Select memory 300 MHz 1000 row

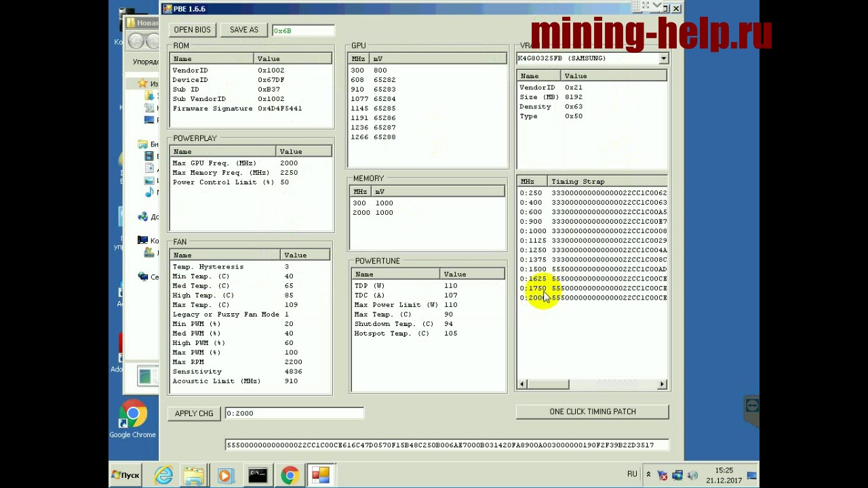tap(427, 203)
